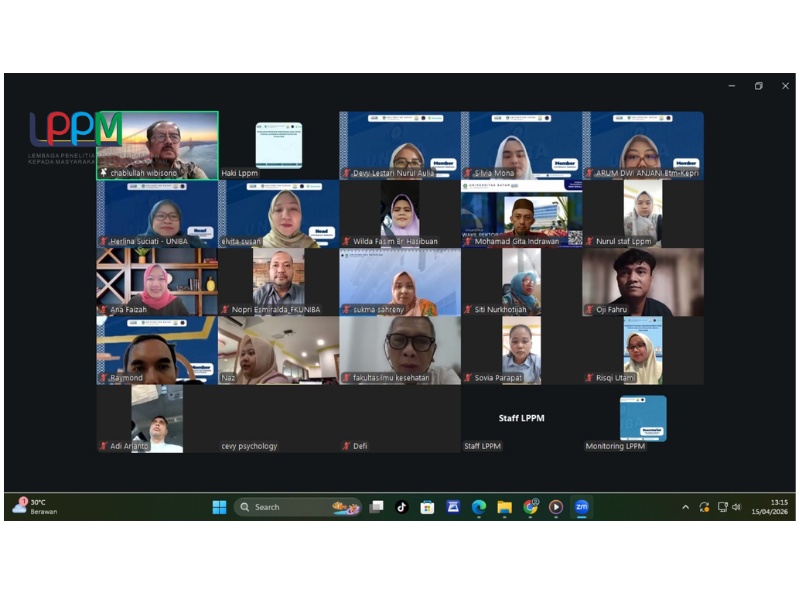Image resolution: width=800 pixels, height=600 pixels.
Task: Open the media player taskbar icon
Action: pyautogui.click(x=555, y=507)
